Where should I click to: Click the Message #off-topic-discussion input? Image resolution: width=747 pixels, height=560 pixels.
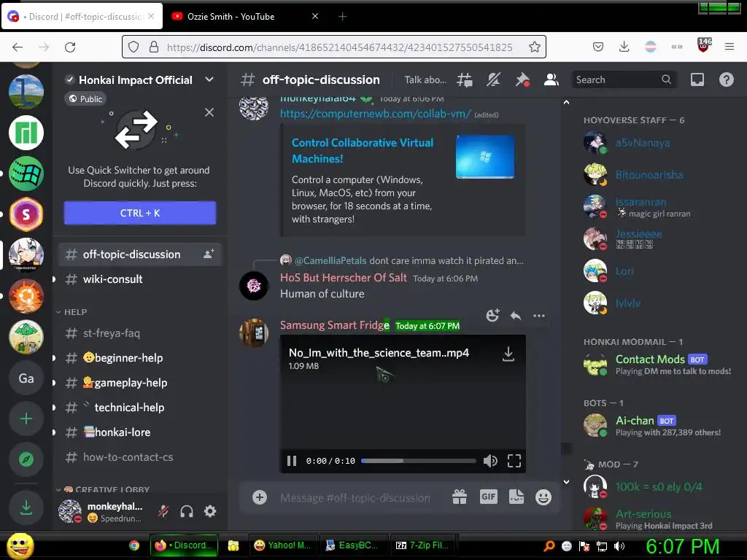pos(355,498)
